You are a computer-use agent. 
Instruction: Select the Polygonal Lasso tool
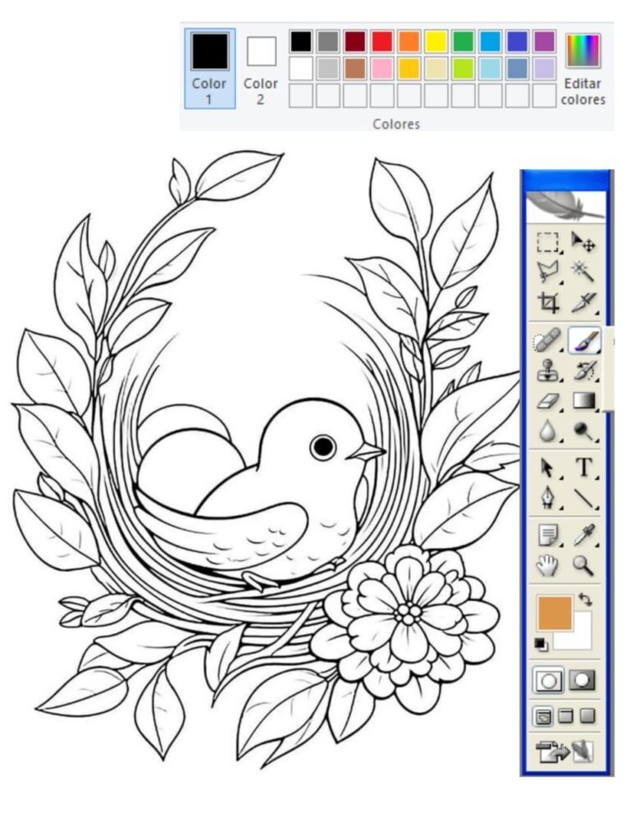[x=548, y=272]
